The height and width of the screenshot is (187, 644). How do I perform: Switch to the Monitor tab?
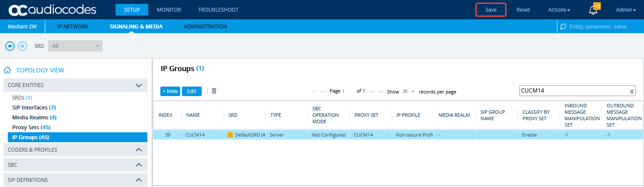pyautogui.click(x=169, y=10)
